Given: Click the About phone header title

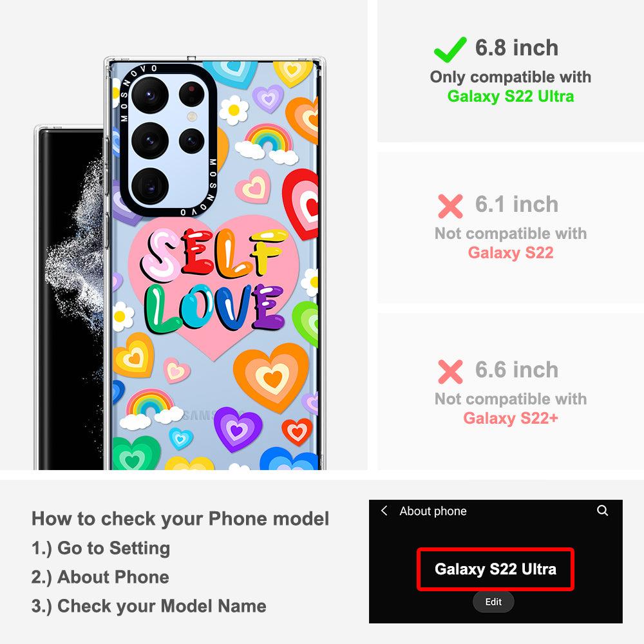Looking at the screenshot, I should coord(433,511).
